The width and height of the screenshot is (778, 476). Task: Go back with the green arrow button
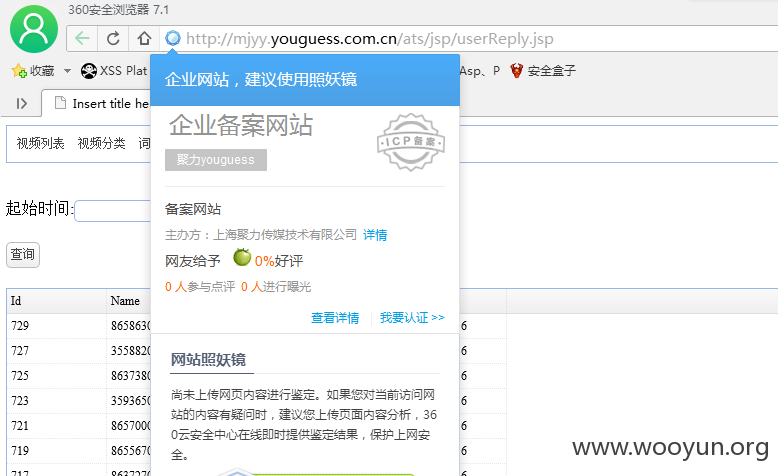point(82,38)
